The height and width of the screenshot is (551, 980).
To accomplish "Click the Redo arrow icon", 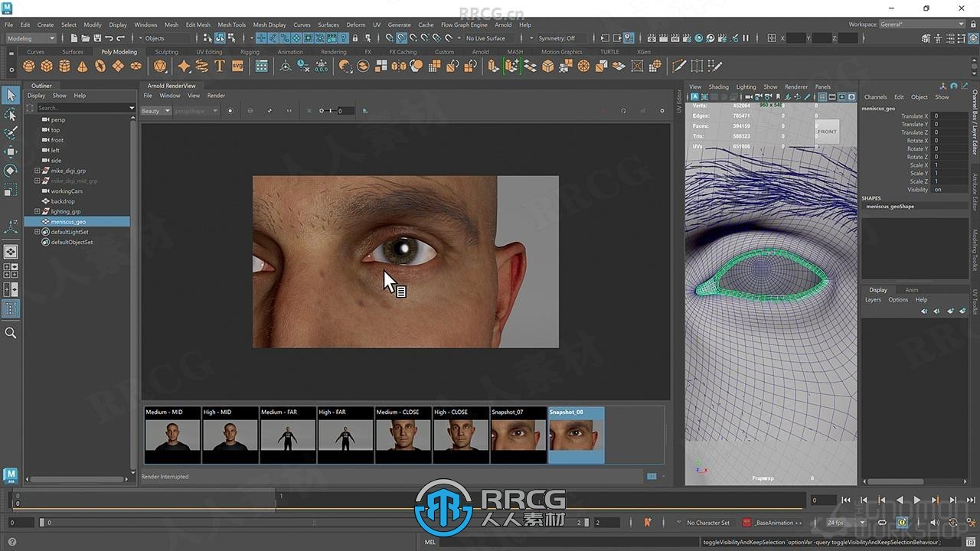I will pos(120,37).
